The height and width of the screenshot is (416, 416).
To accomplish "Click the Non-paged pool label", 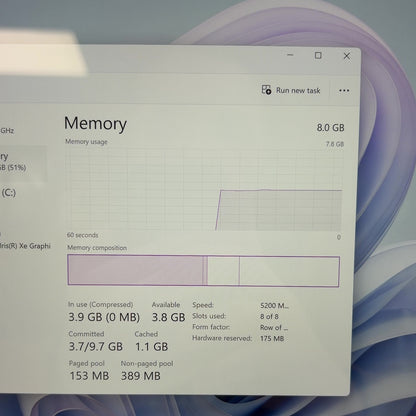I will (x=147, y=363).
